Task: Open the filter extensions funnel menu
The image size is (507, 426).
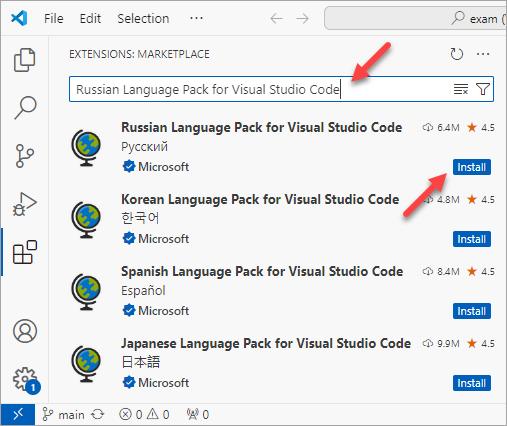Action: pyautogui.click(x=482, y=89)
